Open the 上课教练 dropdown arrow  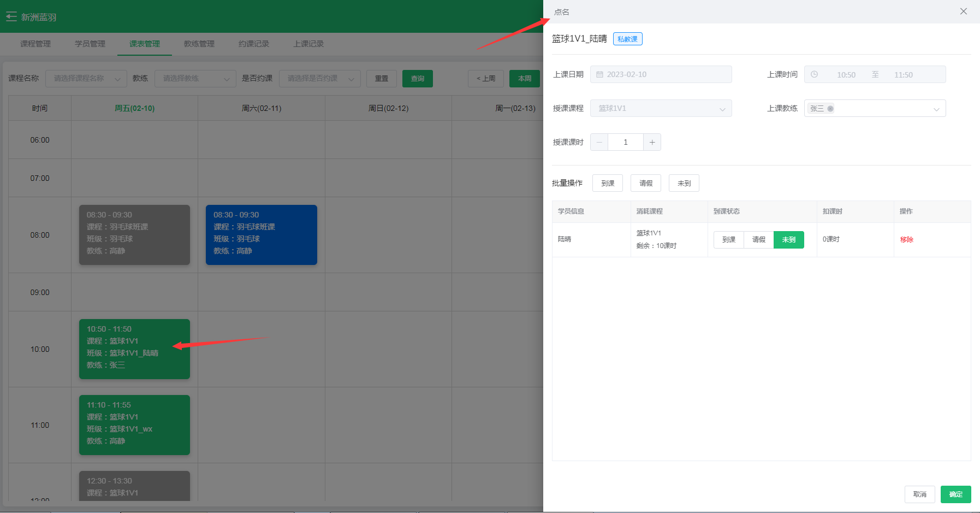coord(936,109)
